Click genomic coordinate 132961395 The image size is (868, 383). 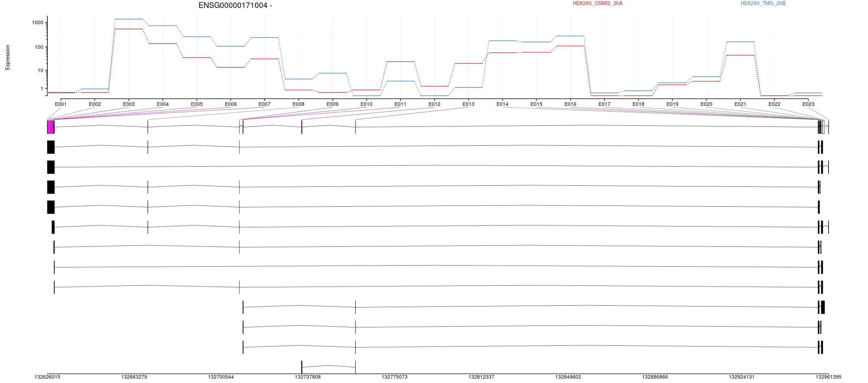click(x=829, y=377)
